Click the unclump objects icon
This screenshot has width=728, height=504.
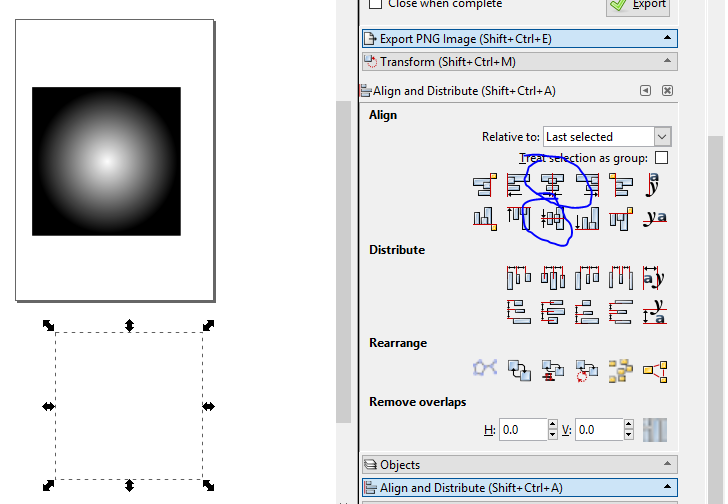tap(655, 371)
